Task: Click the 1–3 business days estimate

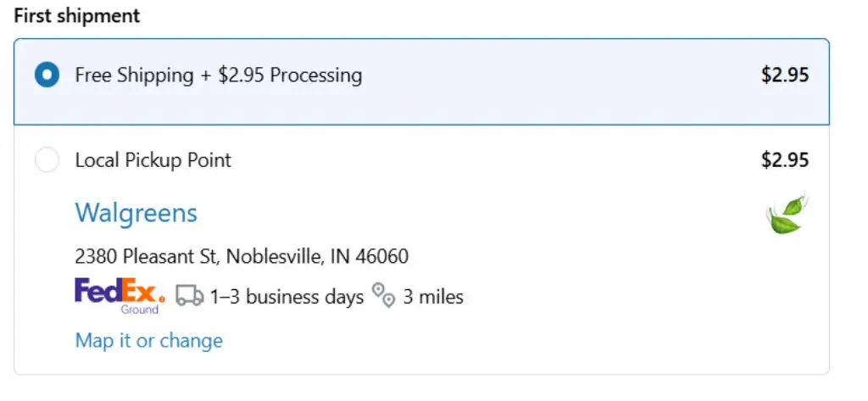Action: point(287,297)
